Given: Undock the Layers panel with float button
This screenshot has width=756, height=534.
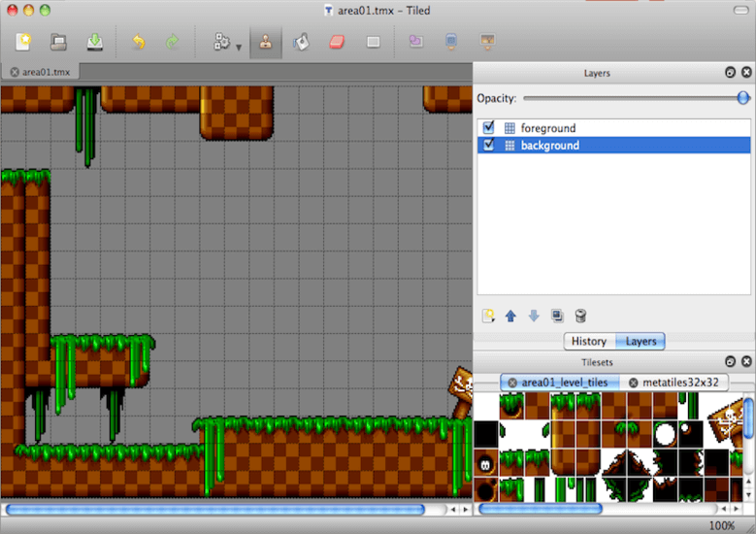Looking at the screenshot, I should pyautogui.click(x=730, y=73).
